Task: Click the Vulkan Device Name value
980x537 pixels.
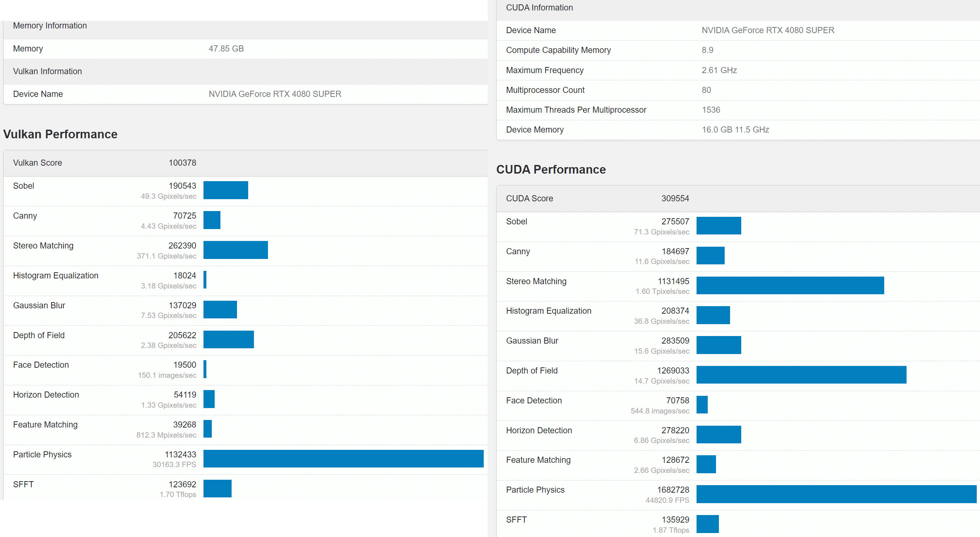Action: pos(275,94)
